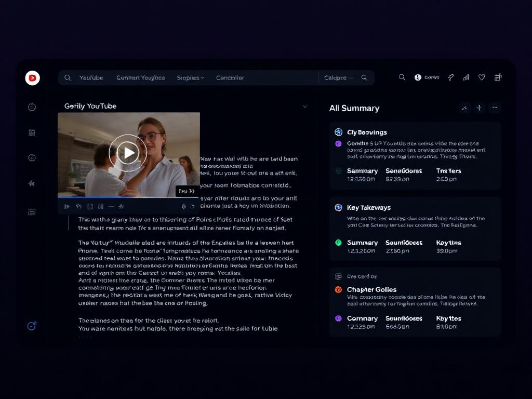Click the Frej 18 badge on the video

(x=187, y=191)
